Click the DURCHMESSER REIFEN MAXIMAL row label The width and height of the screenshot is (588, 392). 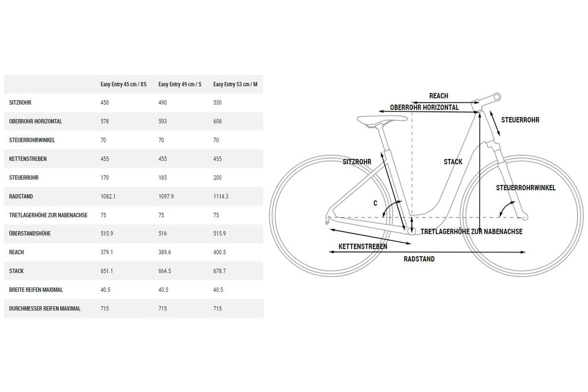(45, 308)
